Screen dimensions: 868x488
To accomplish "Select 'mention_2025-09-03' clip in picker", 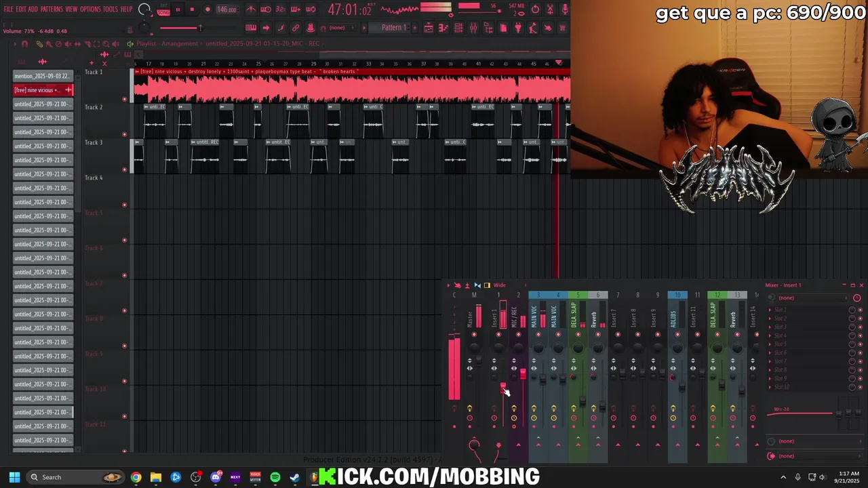I will pos(43,76).
